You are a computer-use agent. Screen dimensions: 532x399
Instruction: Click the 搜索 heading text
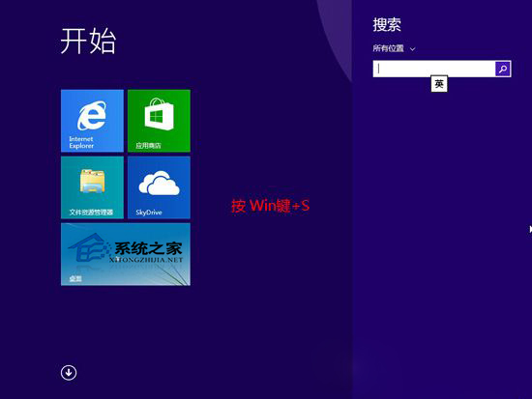[387, 25]
